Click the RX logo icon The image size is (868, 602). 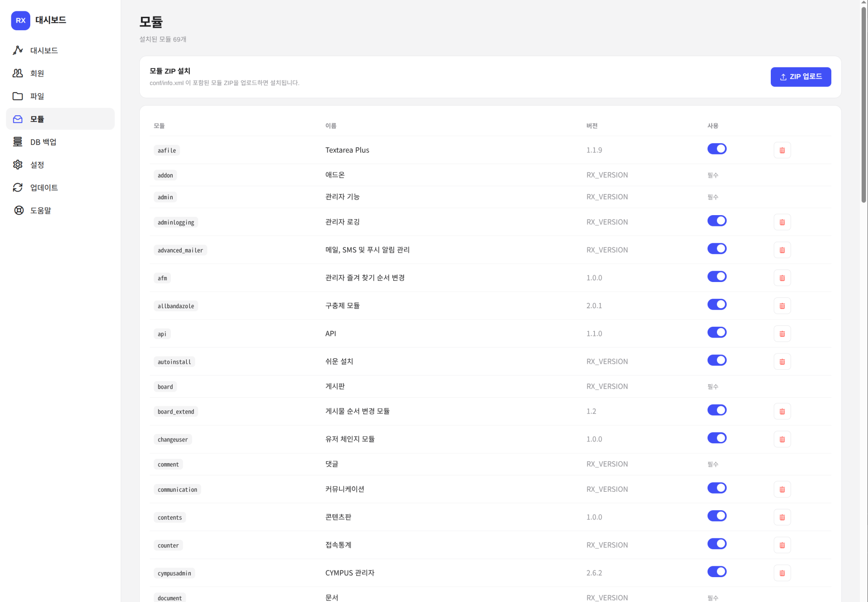coord(20,20)
